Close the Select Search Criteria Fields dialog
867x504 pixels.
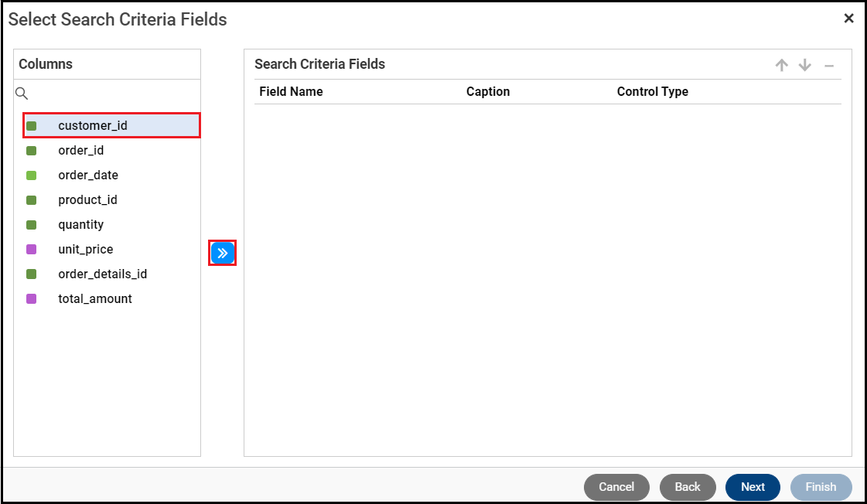click(848, 19)
